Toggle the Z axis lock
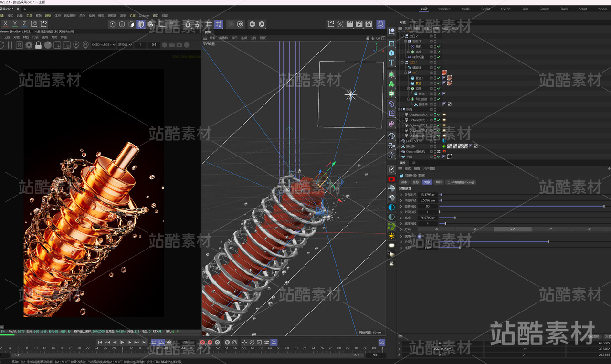The image size is (611, 364). 24,24
